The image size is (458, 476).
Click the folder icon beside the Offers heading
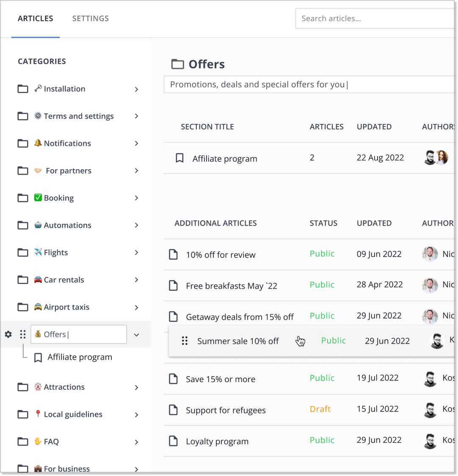pyautogui.click(x=177, y=63)
